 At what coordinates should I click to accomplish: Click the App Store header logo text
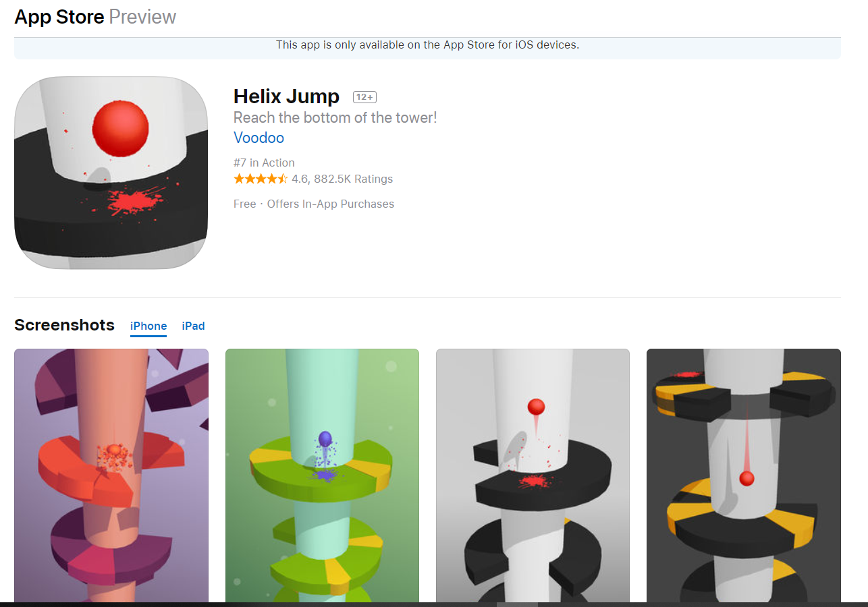tap(59, 17)
